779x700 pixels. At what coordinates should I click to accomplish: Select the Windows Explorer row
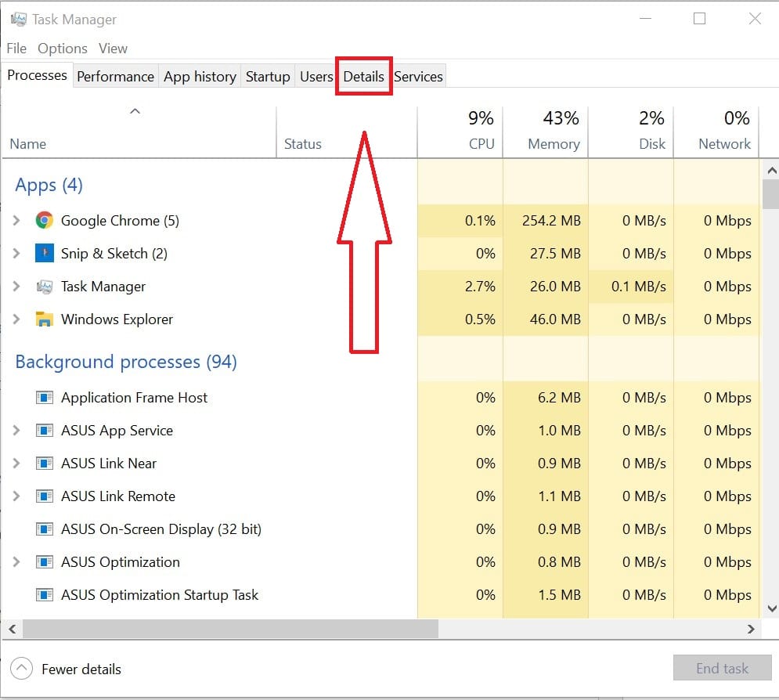pyautogui.click(x=380, y=319)
